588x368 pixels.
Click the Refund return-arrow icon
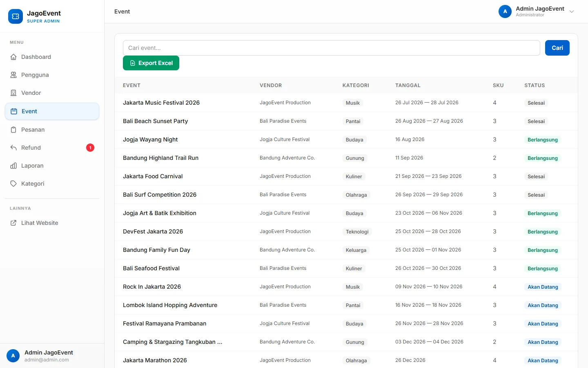(x=13, y=148)
